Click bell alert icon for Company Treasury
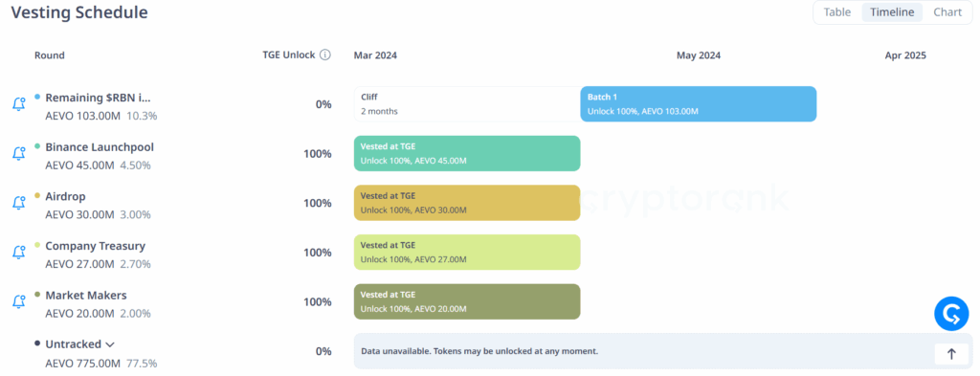Screen dimensions: 980x376 [19, 253]
